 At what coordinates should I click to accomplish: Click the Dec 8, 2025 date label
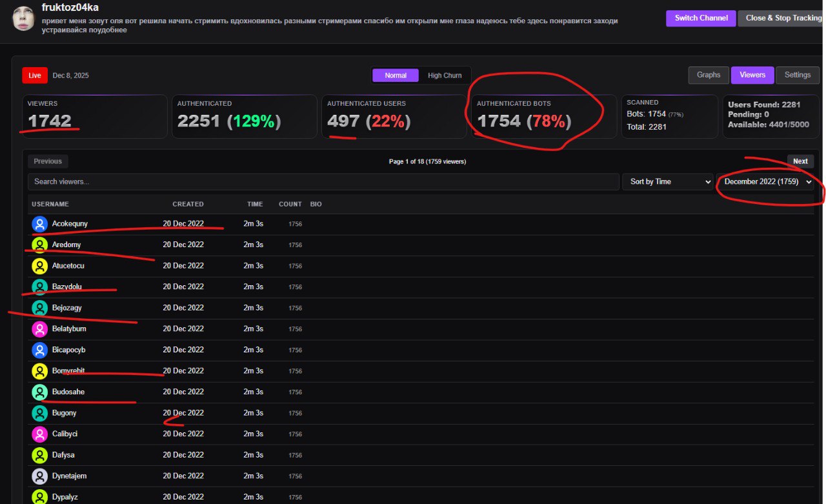pos(71,76)
